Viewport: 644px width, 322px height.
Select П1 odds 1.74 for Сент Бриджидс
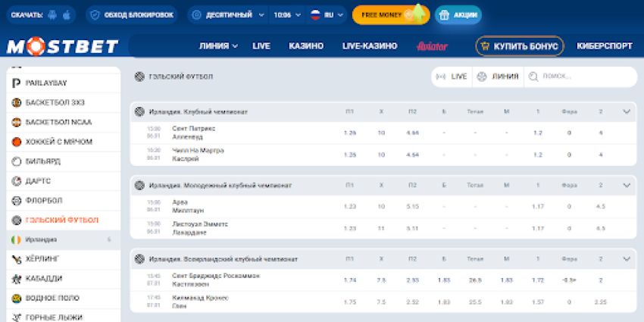(350, 280)
